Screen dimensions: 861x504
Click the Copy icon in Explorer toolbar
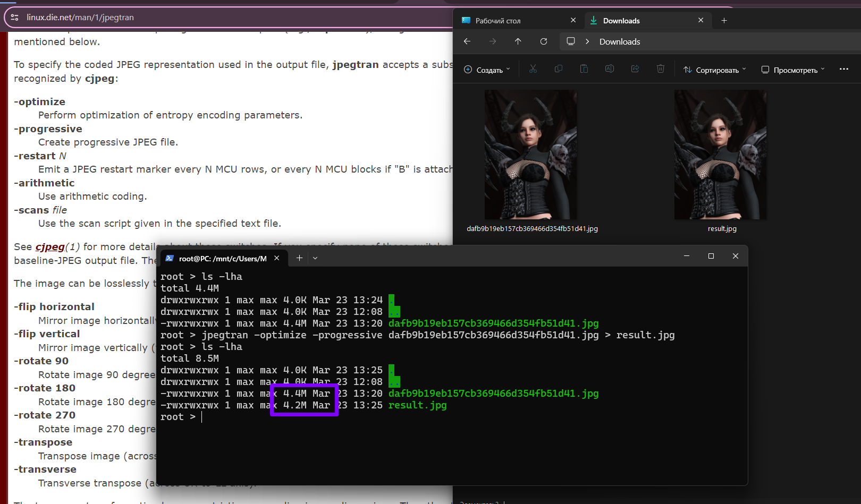(559, 69)
